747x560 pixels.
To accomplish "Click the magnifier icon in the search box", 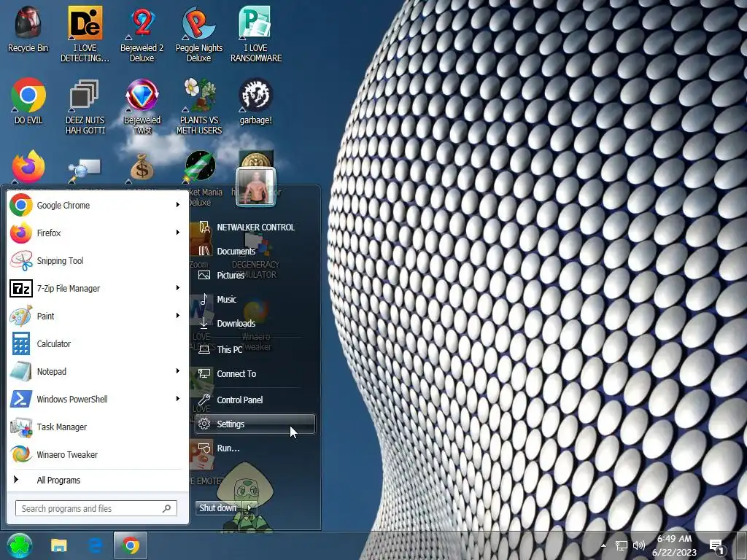I will (167, 508).
